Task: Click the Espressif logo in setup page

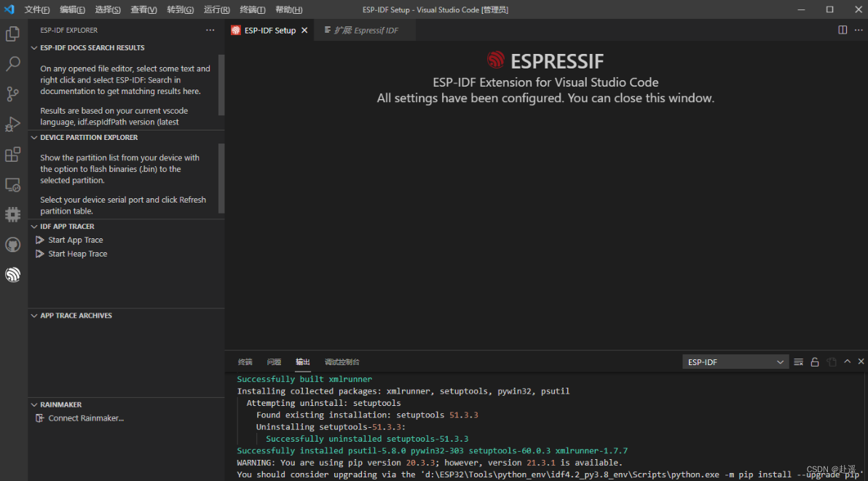Action: tap(496, 60)
